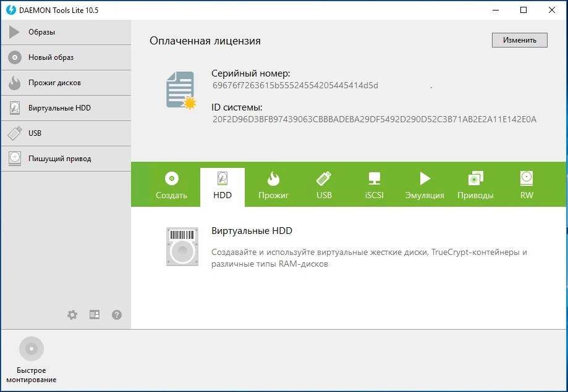This screenshot has width=568, height=392.
Task: Select the Приводы tab
Action: [x=475, y=187]
